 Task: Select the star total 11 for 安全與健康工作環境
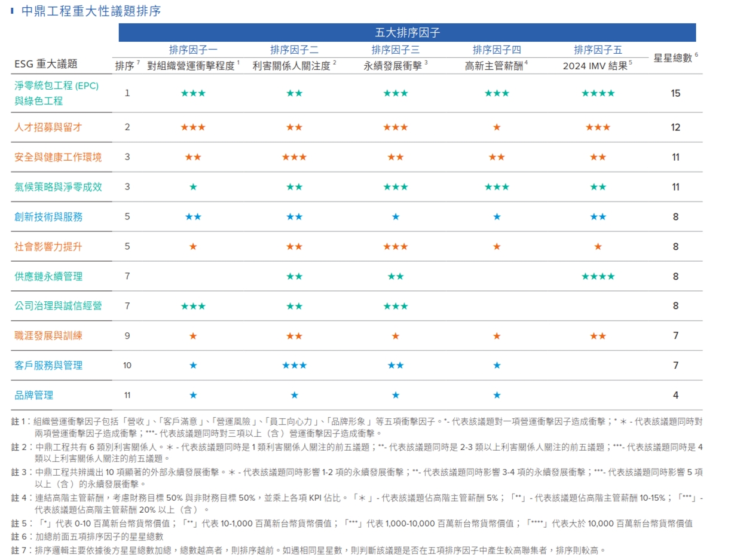675,157
